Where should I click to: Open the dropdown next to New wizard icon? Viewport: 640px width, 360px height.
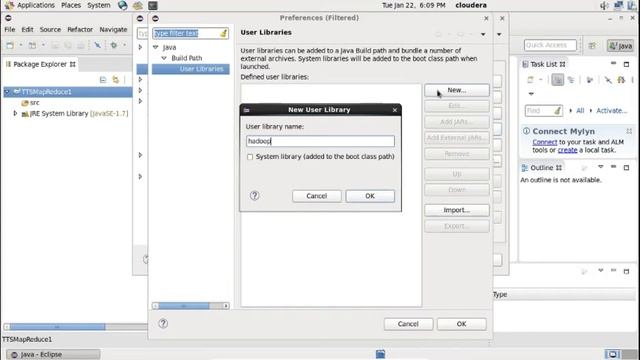click(x=20, y=45)
